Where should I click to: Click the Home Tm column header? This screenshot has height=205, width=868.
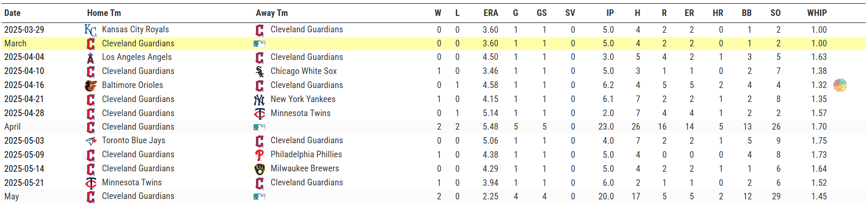(104, 13)
